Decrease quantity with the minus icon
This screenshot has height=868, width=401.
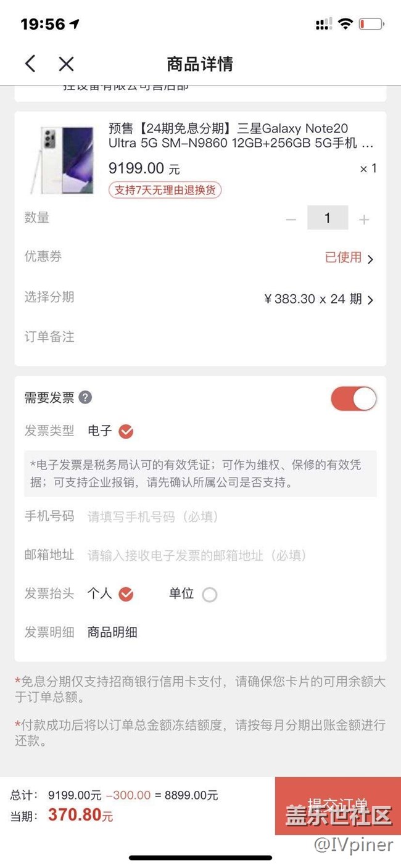pyautogui.click(x=291, y=219)
